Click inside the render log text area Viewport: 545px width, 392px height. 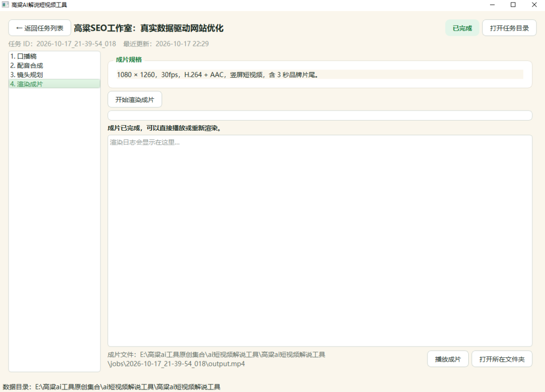[320, 241]
